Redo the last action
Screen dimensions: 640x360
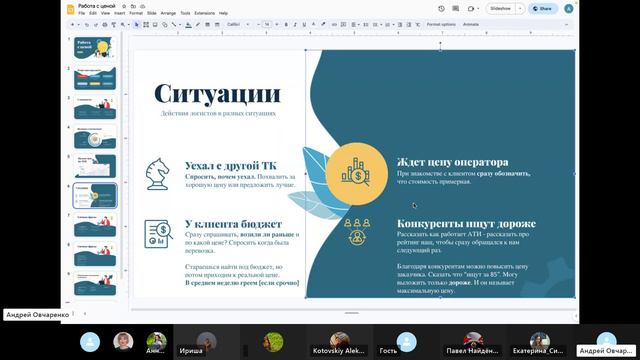(96, 24)
